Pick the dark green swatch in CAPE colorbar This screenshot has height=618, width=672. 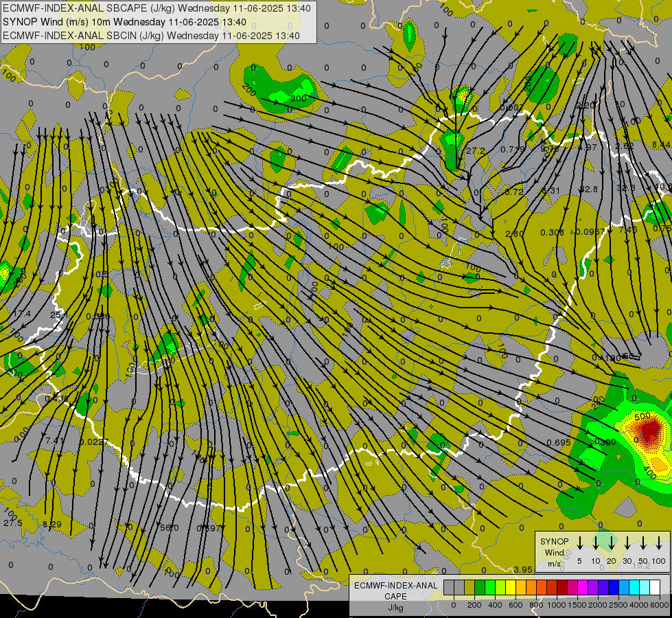480,588
